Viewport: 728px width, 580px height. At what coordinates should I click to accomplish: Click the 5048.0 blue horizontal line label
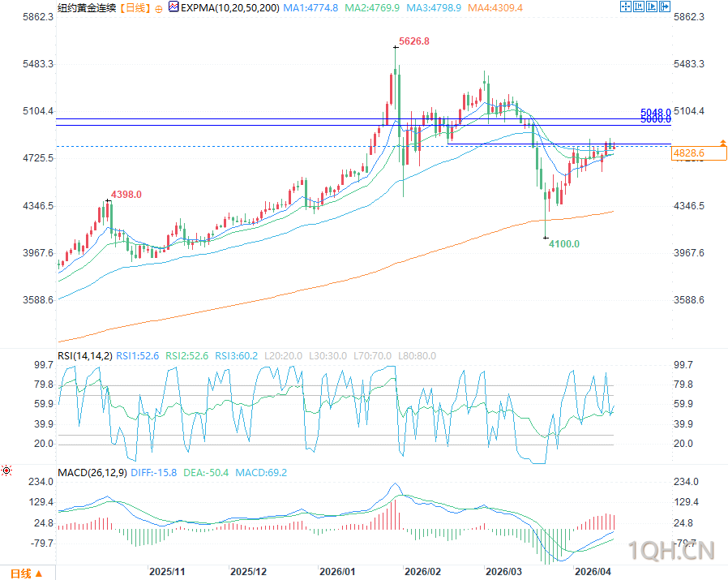[656, 113]
